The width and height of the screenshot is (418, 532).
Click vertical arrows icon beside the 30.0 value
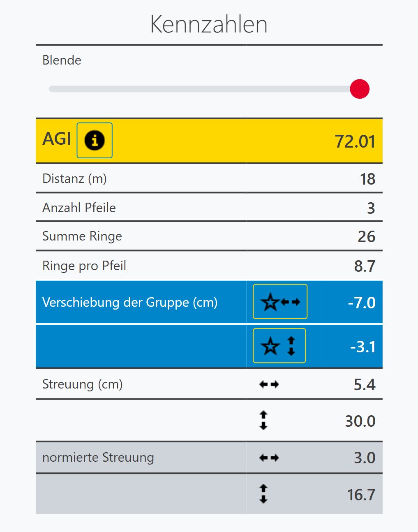pos(263,421)
